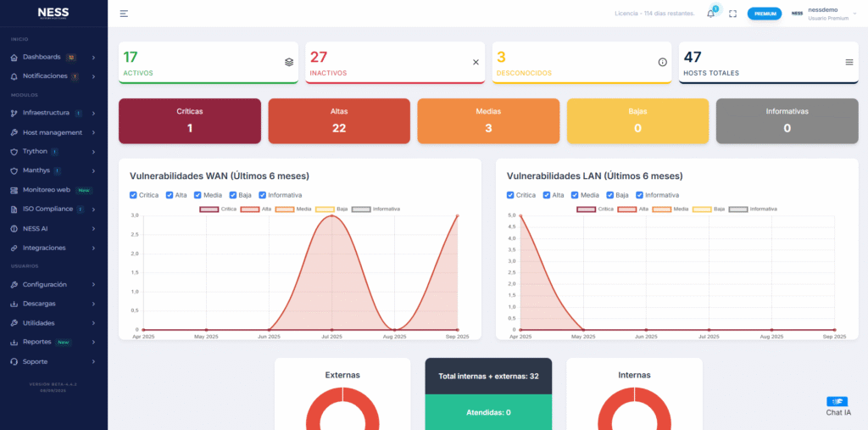Click the Alta legend swatch in WAN chart
This screenshot has width=868, height=430.
[250, 209]
